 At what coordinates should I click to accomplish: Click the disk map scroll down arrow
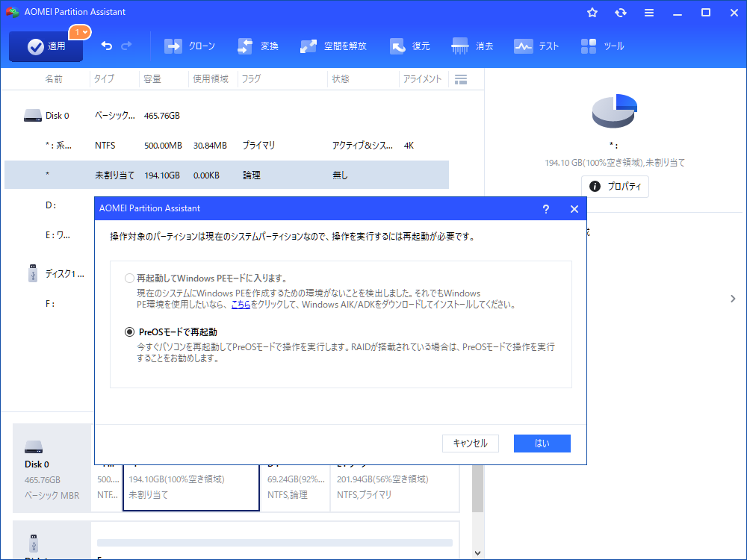tap(478, 553)
